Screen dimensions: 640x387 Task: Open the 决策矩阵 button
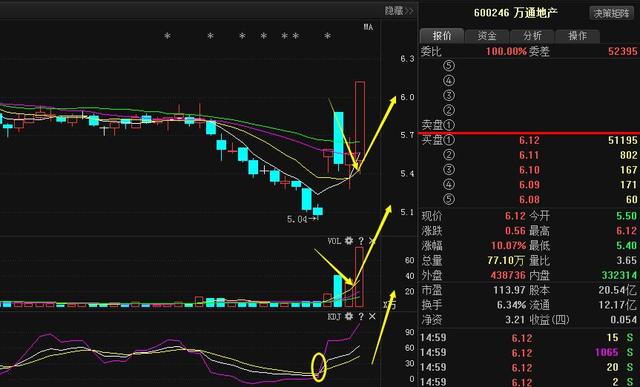(611, 13)
